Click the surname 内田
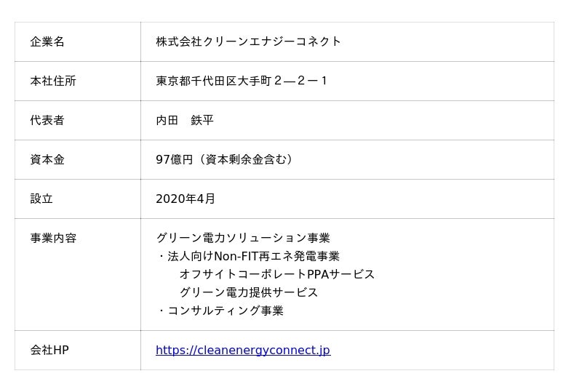This screenshot has height=392, width=582. click(x=167, y=121)
